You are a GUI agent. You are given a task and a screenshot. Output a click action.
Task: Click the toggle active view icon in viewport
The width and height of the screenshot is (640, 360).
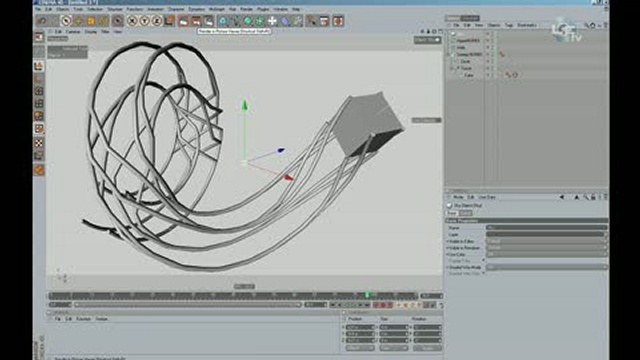pos(440,31)
